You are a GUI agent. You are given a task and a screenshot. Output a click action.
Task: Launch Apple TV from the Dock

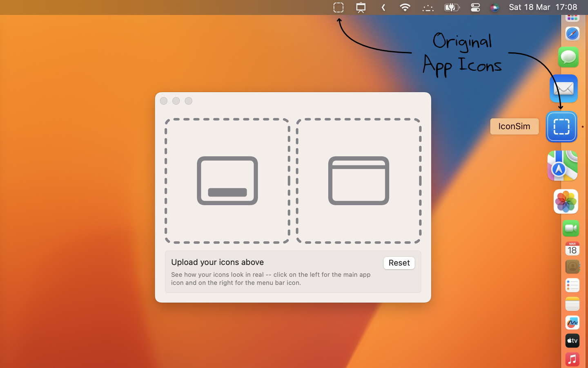pos(572,341)
